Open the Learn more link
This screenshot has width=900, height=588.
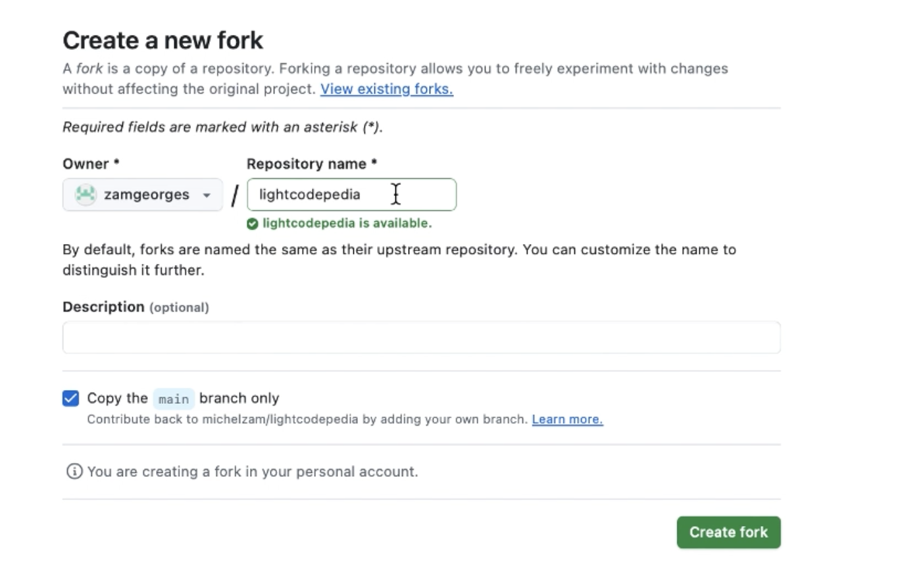567,420
